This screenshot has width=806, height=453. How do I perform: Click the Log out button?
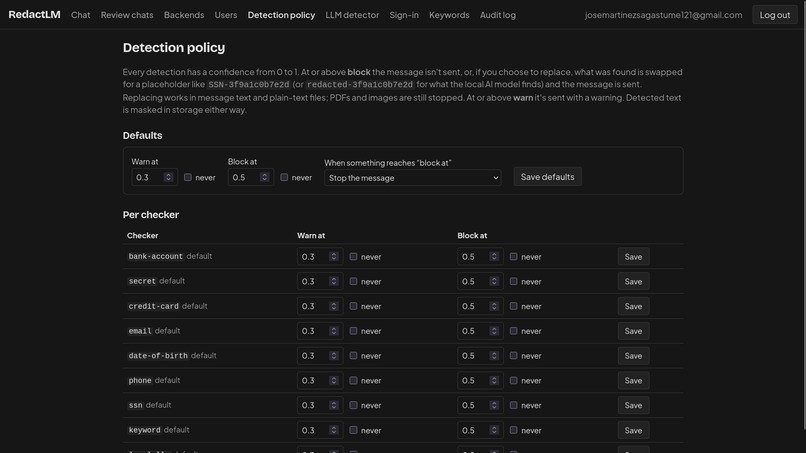point(775,15)
